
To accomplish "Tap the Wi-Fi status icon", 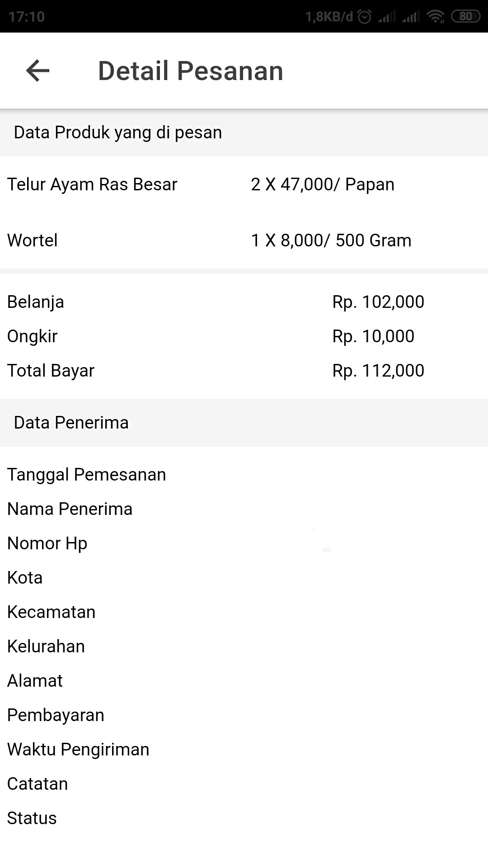I will [x=436, y=17].
